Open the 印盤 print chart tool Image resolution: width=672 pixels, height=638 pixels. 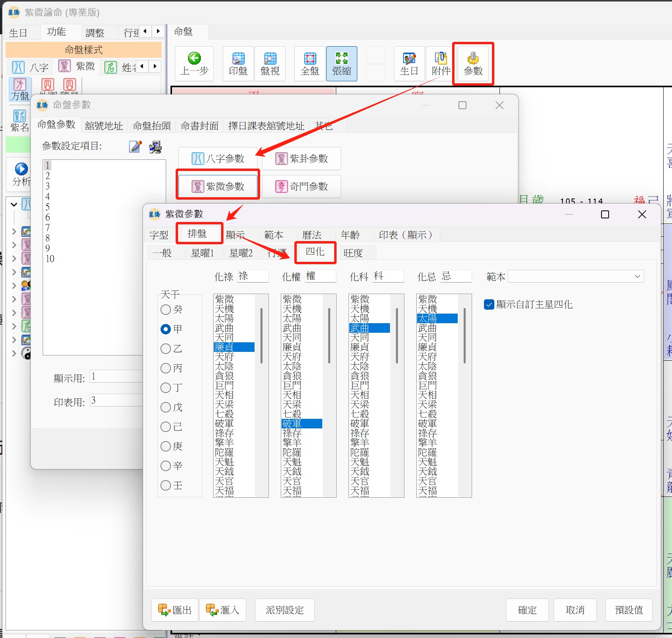pos(238,64)
